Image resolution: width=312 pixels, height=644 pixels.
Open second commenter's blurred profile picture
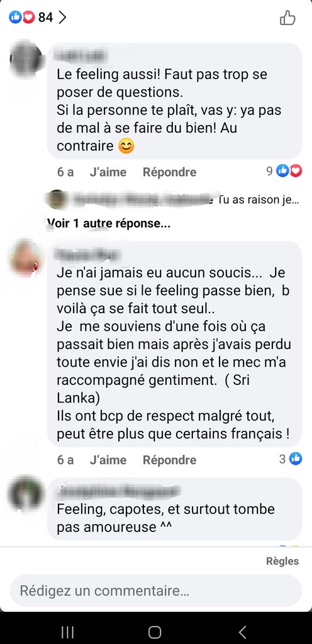coord(25,258)
